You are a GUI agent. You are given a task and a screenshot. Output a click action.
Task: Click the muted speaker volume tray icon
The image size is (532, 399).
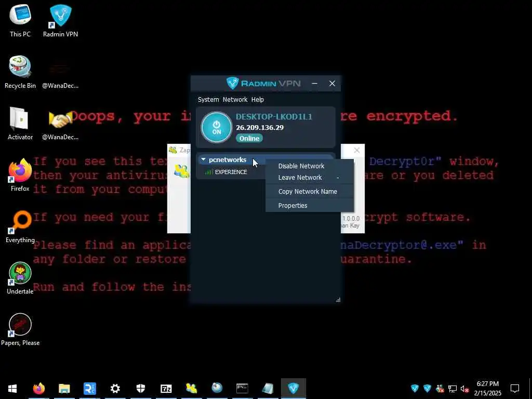click(x=464, y=389)
